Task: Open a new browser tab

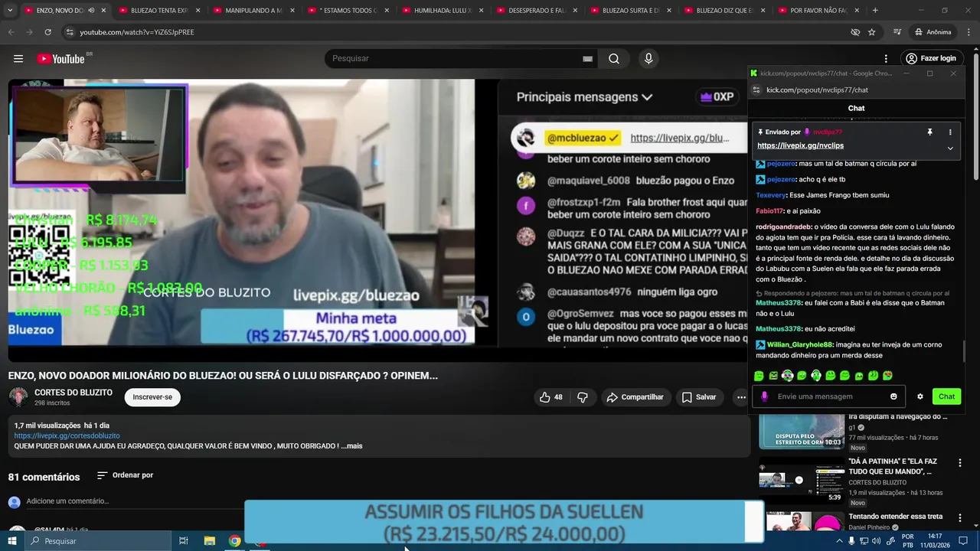Action: 875,11
